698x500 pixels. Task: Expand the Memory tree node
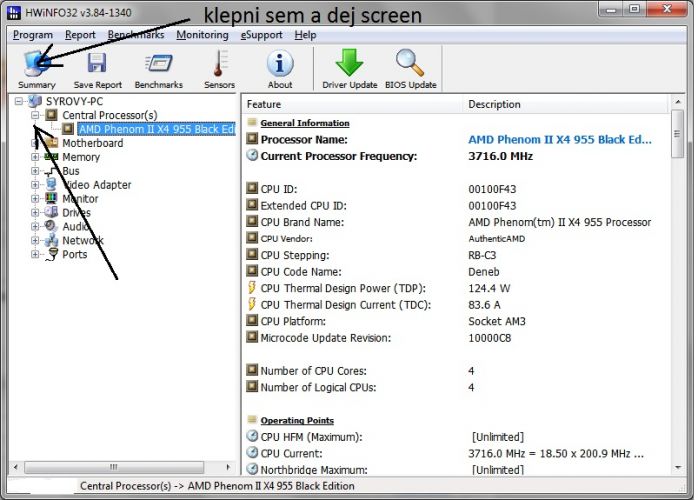point(35,157)
